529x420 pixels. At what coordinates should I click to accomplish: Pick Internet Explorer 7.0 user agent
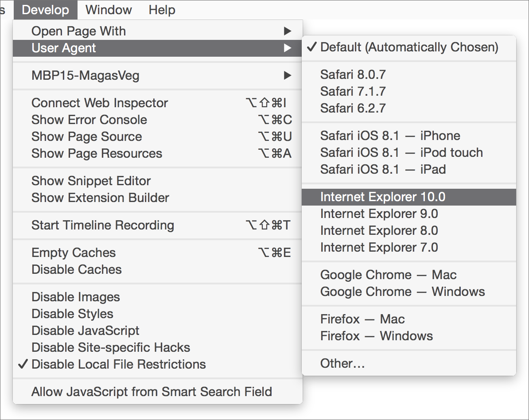click(409, 248)
